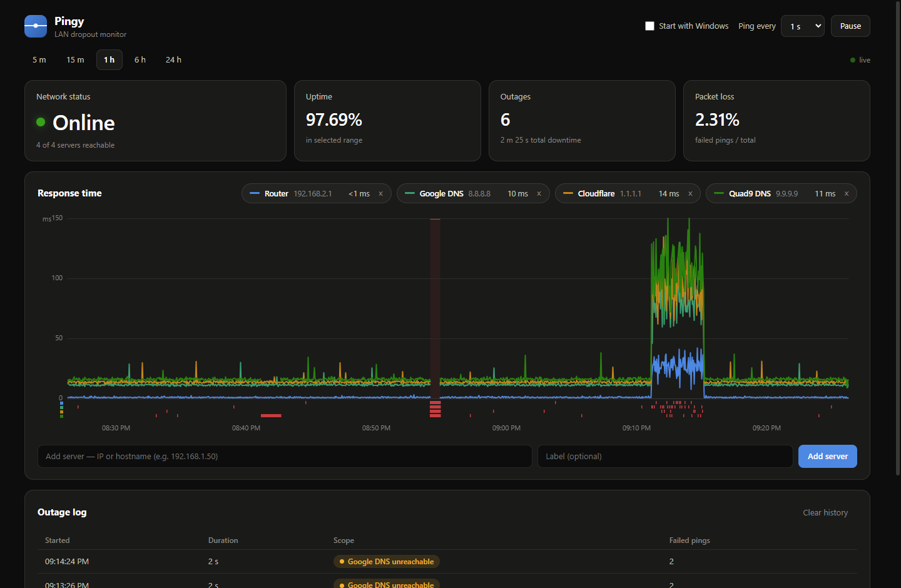Click the Scope column header
Screen dimensions: 901x588
[x=344, y=540]
